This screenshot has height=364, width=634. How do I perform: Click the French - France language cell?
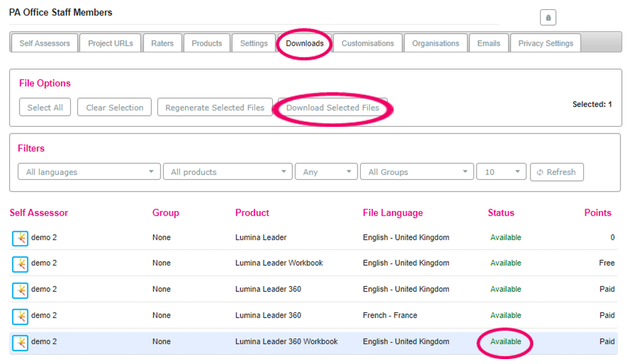pos(390,315)
